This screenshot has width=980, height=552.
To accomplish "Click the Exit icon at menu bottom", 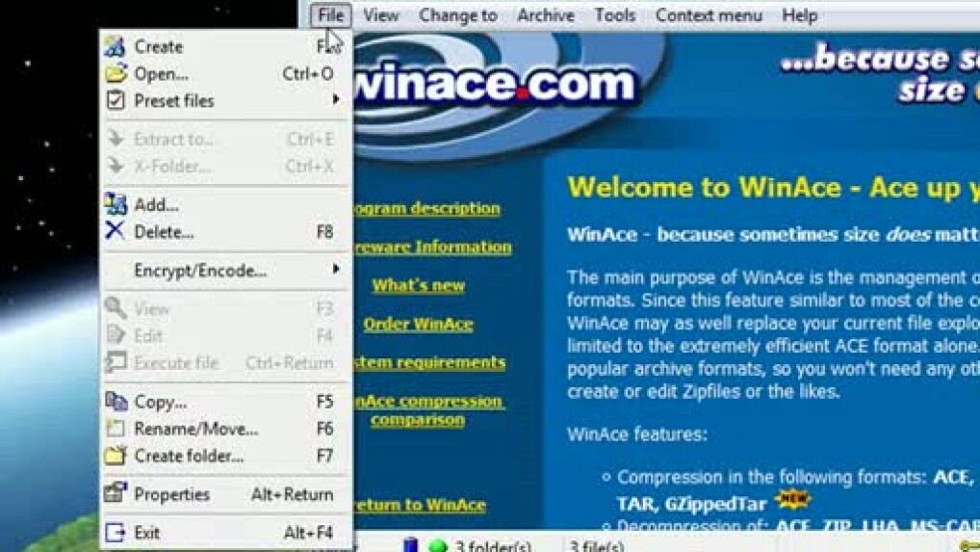I will (x=116, y=532).
